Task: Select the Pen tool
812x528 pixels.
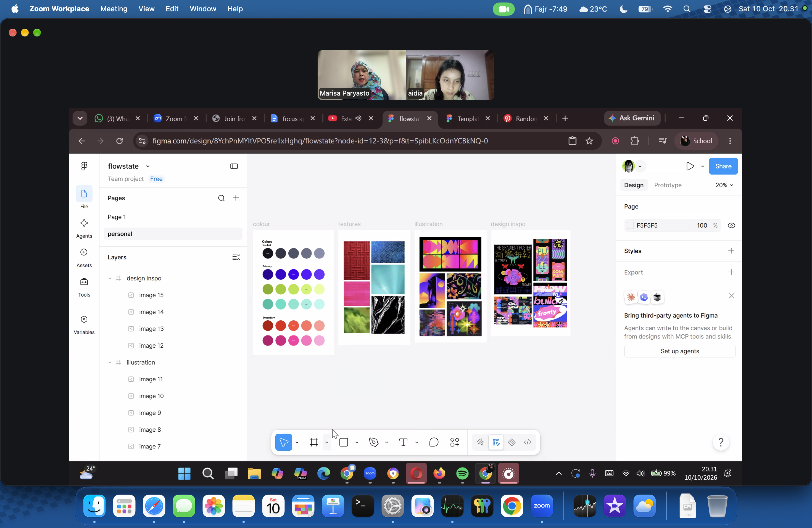Action: pyautogui.click(x=374, y=442)
